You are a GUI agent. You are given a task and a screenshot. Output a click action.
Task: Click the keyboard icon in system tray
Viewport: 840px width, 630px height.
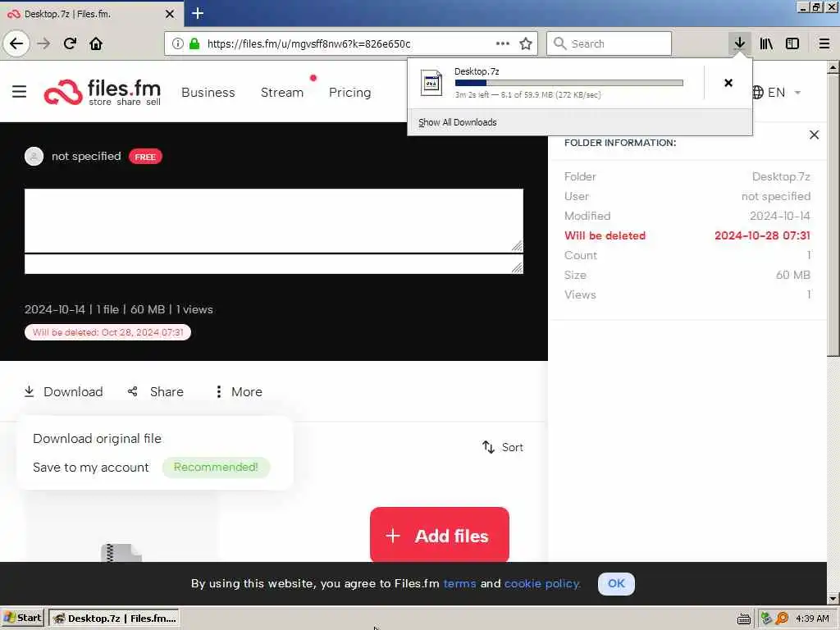click(743, 619)
